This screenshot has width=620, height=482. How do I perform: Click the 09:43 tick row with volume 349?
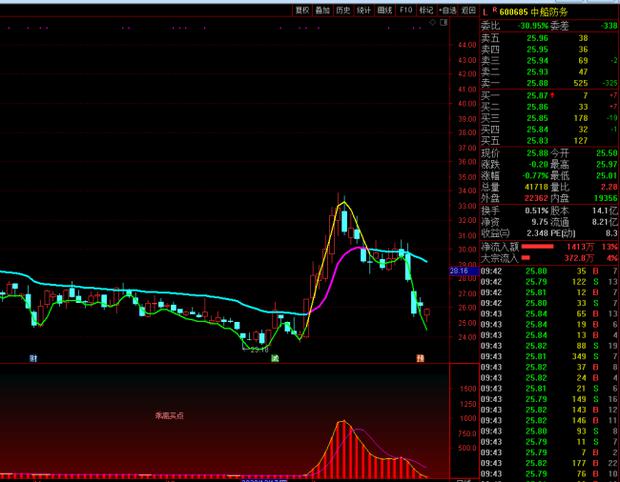tap(549, 356)
